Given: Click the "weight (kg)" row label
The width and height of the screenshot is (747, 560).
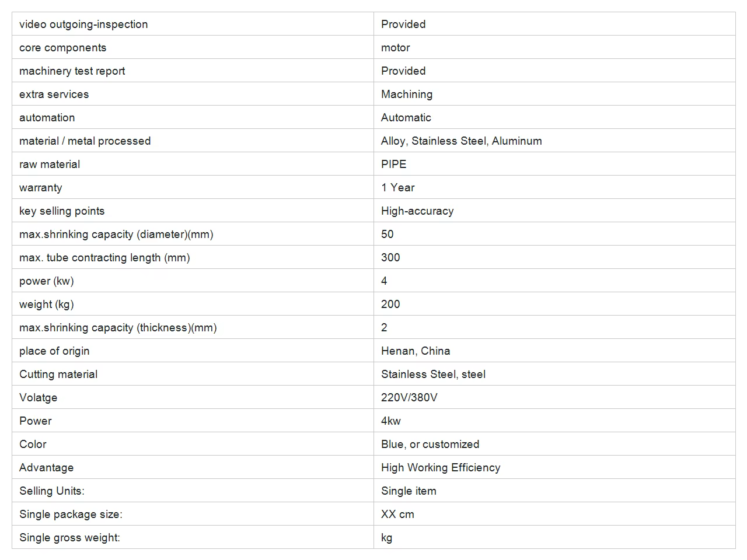Looking at the screenshot, I should coord(47,304).
